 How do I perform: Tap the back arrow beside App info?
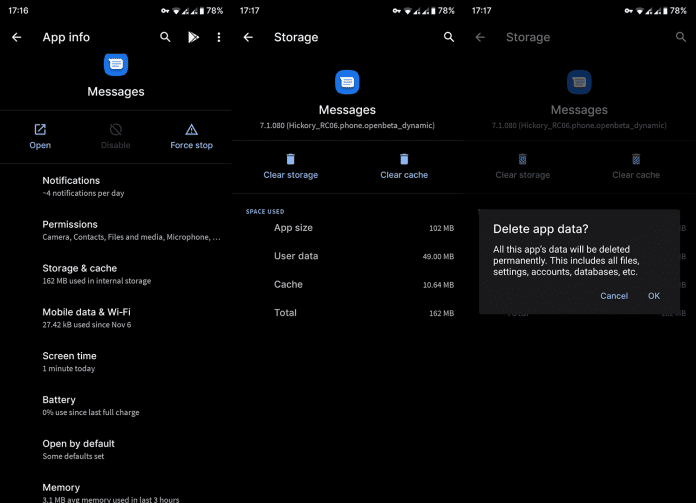16,37
